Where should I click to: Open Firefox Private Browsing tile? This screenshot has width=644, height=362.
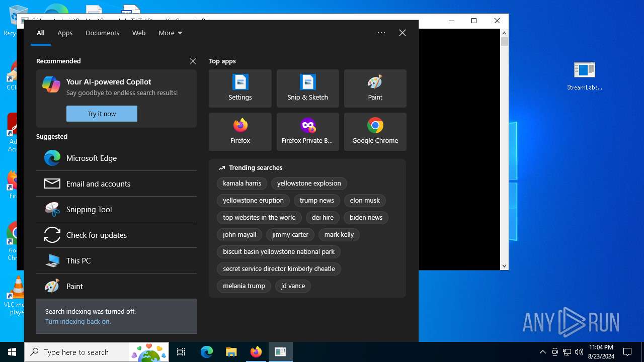pyautogui.click(x=307, y=132)
